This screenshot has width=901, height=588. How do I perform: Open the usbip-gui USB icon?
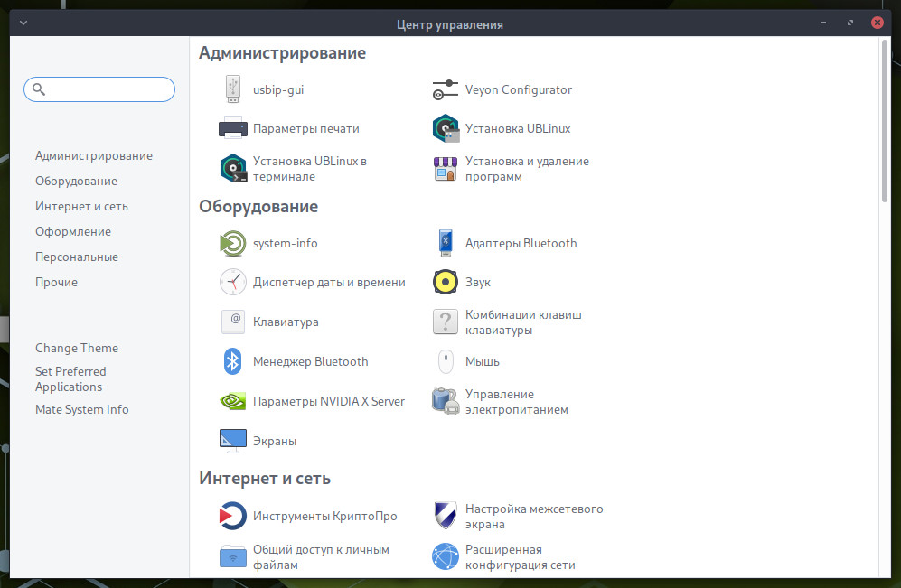coord(233,89)
